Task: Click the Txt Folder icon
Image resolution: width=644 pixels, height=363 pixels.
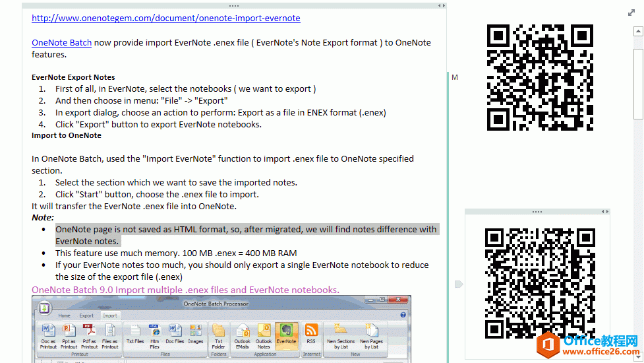Action: (x=218, y=337)
